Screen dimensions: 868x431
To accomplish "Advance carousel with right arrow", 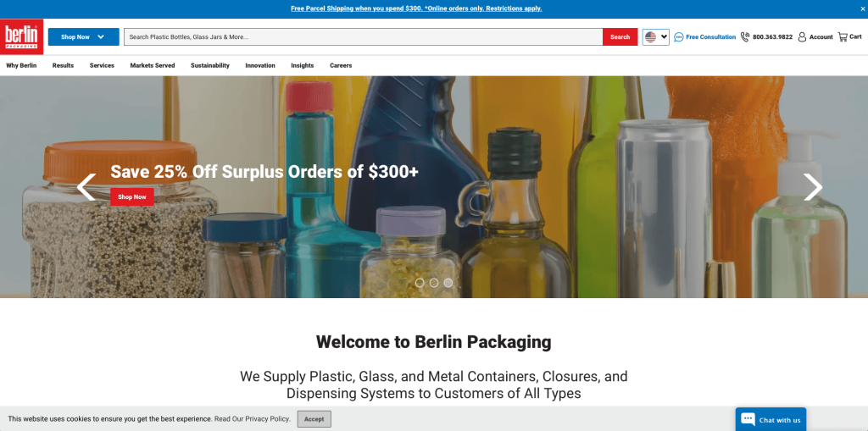I will pyautogui.click(x=813, y=187).
